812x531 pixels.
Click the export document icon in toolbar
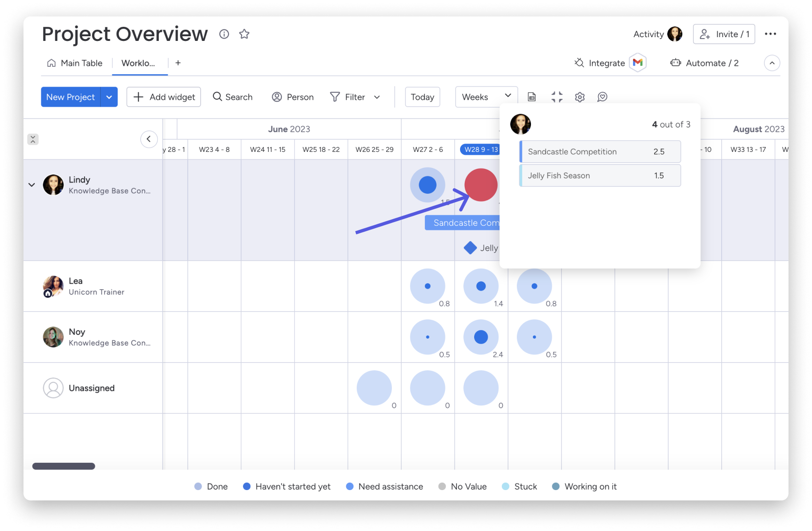tap(531, 97)
